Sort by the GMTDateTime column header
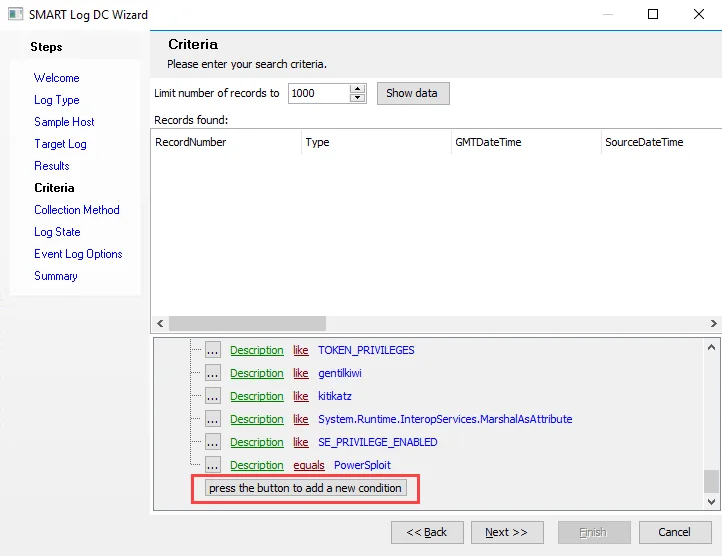The image size is (722, 556). 526,142
